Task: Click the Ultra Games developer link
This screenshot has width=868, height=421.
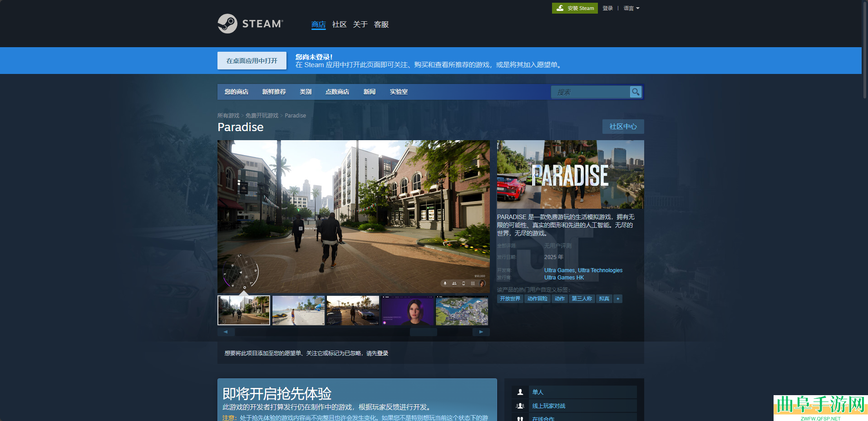Action: pos(559,270)
